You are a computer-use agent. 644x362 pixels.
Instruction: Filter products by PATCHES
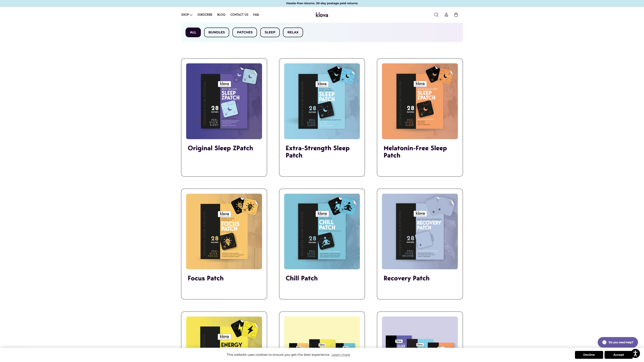pyautogui.click(x=245, y=32)
